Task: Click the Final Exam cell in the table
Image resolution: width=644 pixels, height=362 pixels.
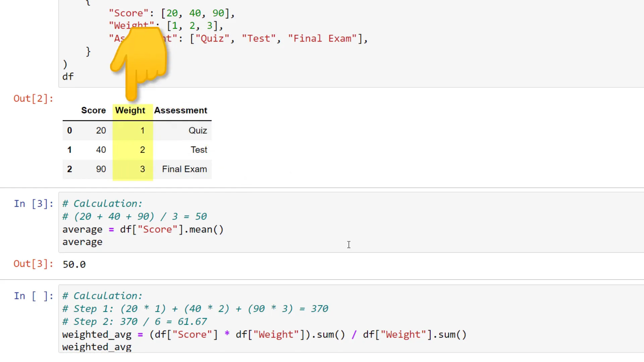Action: [184, 169]
